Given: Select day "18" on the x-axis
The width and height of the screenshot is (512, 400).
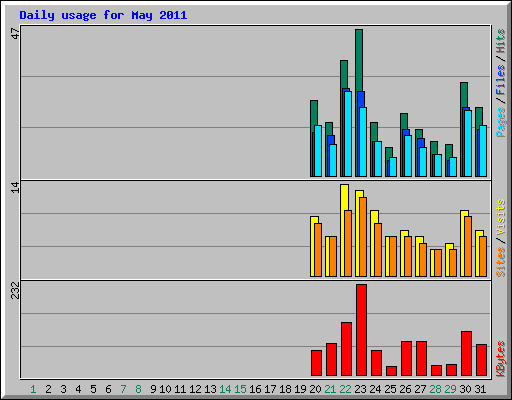Looking at the screenshot, I should click(285, 389).
